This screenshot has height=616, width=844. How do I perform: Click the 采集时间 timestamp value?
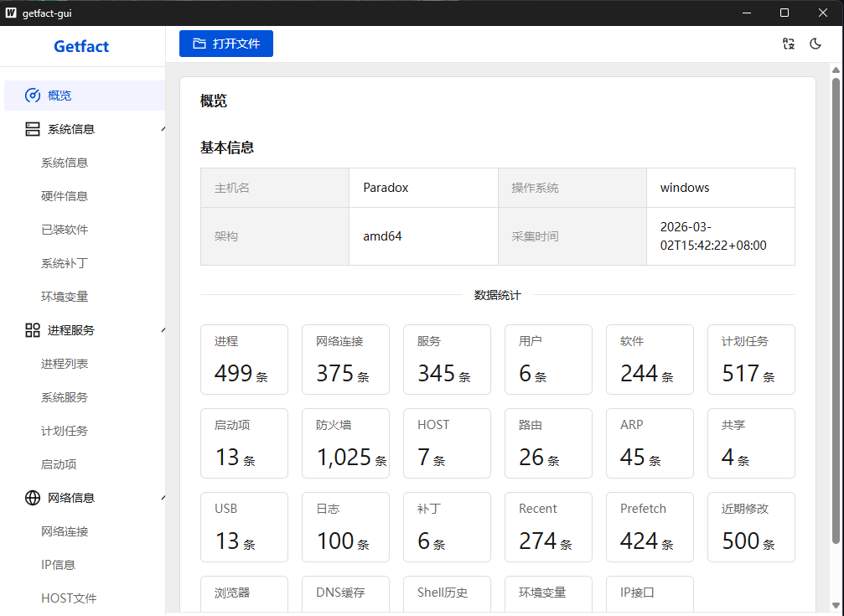(x=713, y=236)
